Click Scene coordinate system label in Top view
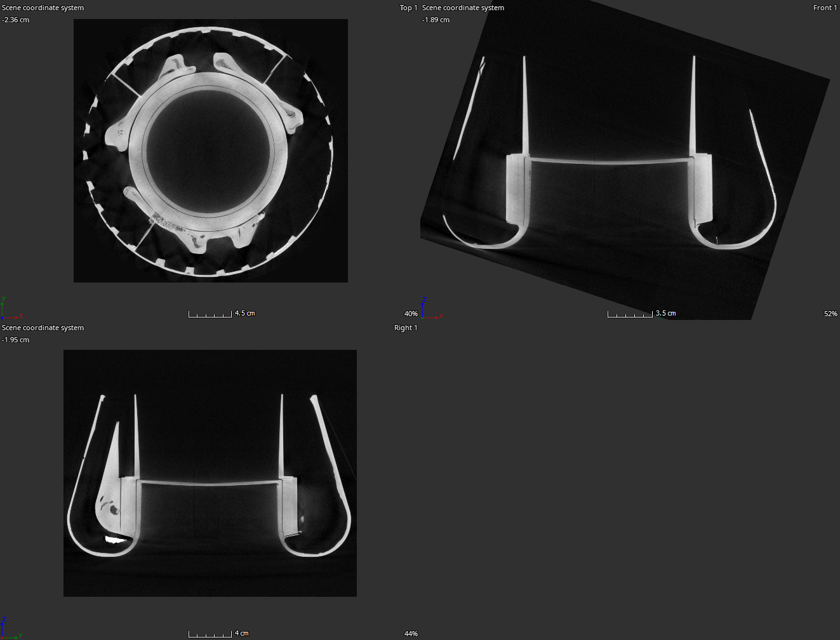Screen dimensions: 840x640 (43, 8)
